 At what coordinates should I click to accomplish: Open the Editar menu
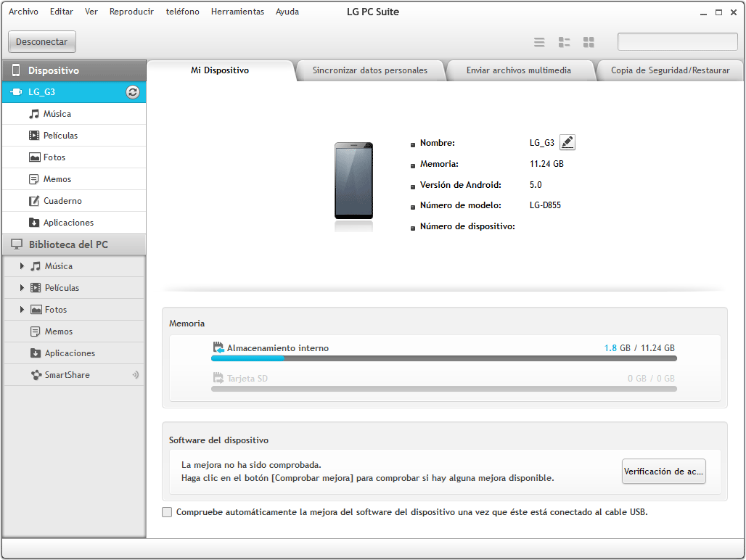62,12
